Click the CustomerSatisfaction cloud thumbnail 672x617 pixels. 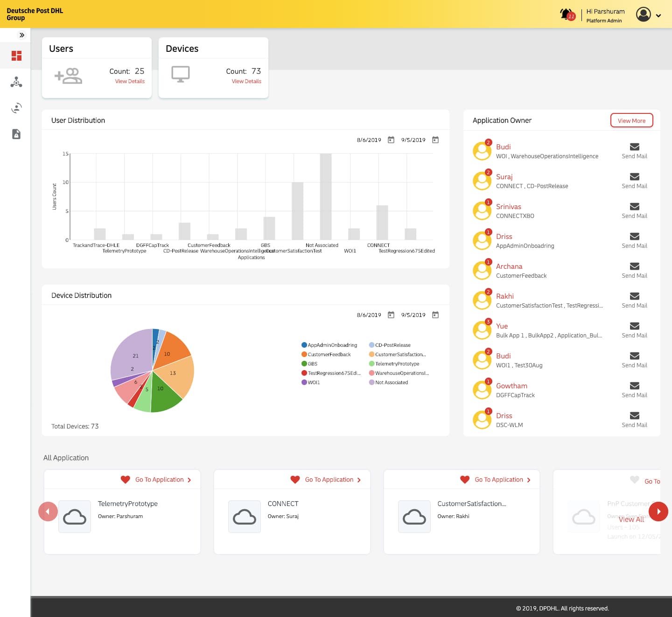pyautogui.click(x=414, y=517)
